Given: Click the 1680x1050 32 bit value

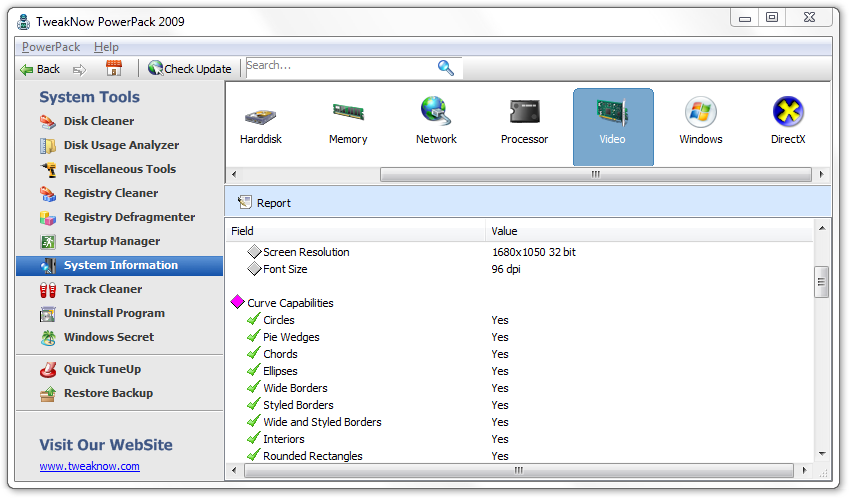Looking at the screenshot, I should click(534, 252).
